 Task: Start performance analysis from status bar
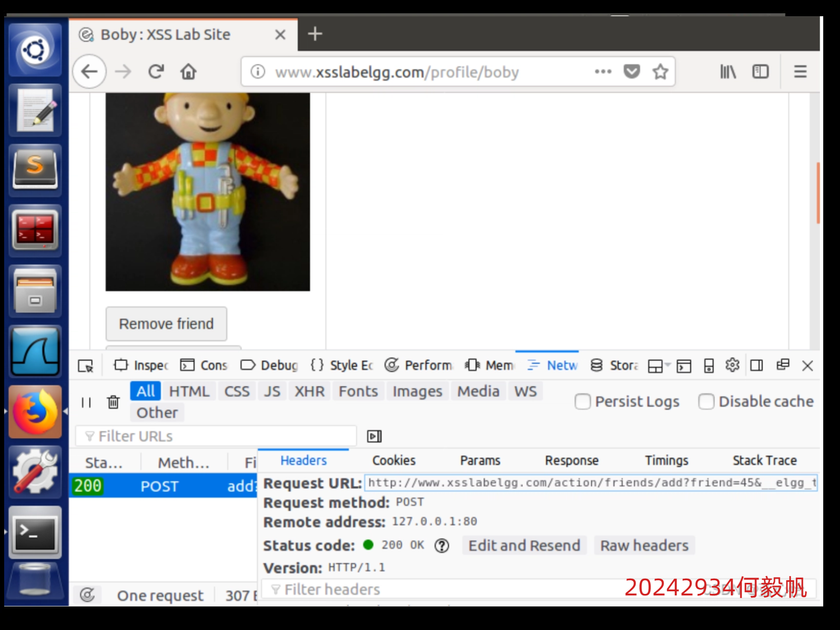point(87,595)
